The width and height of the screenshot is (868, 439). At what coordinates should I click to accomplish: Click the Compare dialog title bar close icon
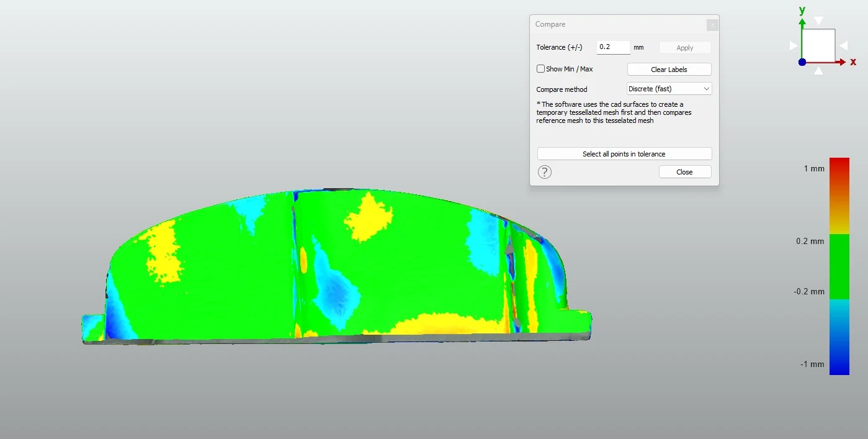click(712, 25)
